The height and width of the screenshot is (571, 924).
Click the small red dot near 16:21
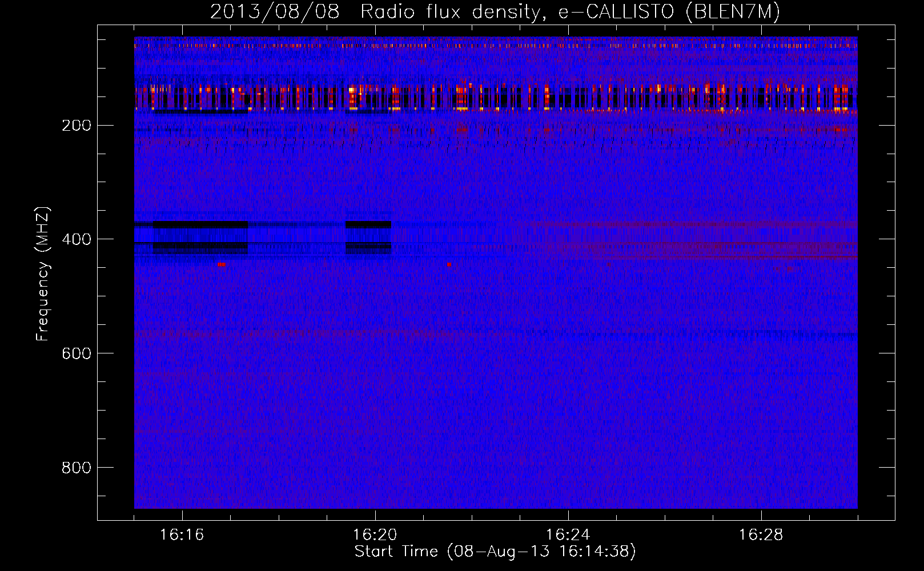point(449,264)
